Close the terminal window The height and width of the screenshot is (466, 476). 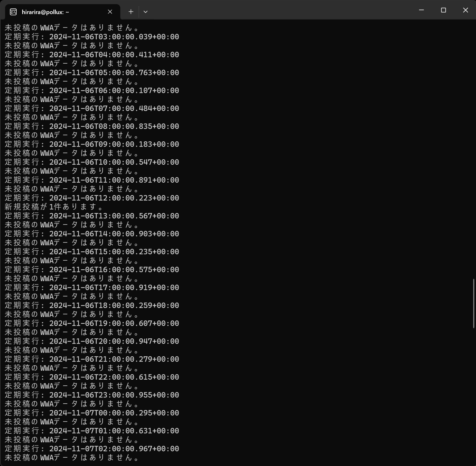point(465,10)
